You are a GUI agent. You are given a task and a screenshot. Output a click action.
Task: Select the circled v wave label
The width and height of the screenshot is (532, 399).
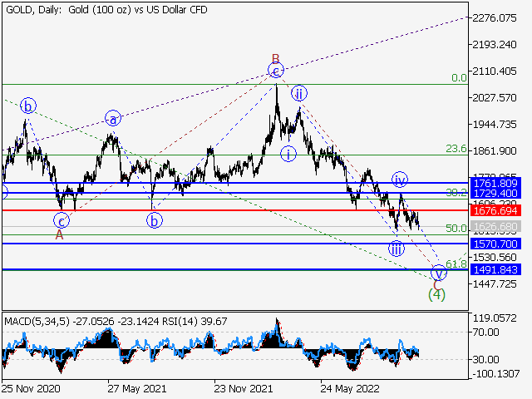(x=439, y=273)
